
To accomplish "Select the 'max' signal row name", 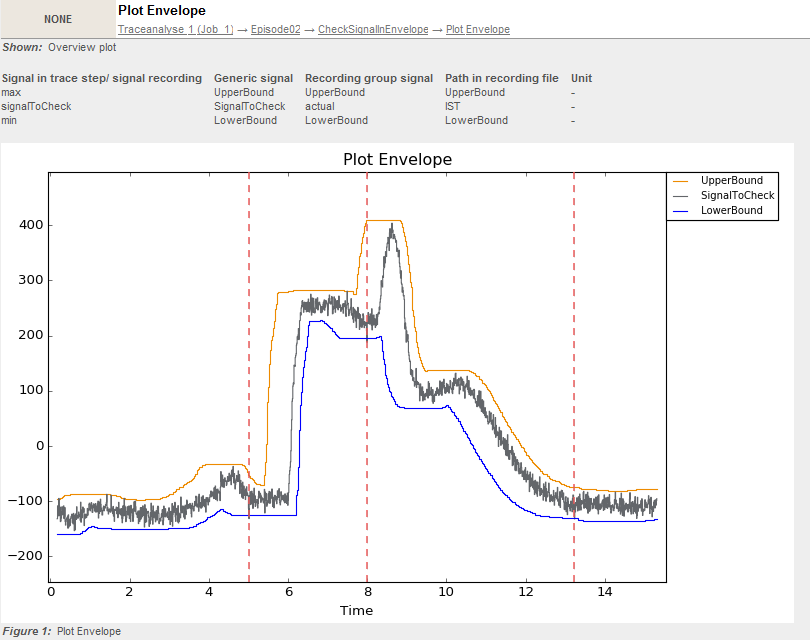I will tap(11, 92).
